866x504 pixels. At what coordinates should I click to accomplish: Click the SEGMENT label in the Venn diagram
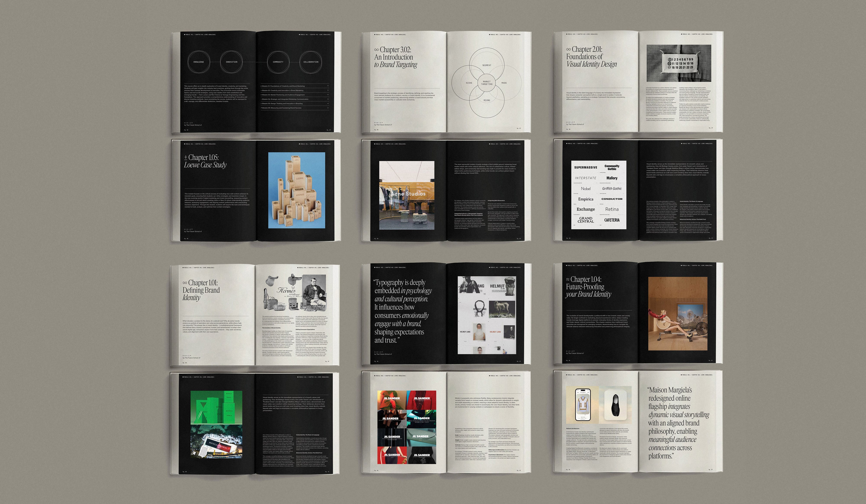[487, 65]
